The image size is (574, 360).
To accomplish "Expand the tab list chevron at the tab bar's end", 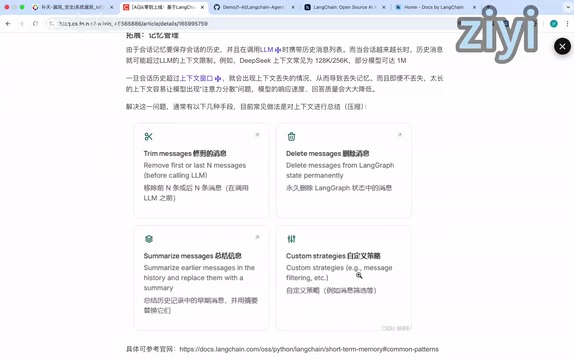I will [x=568, y=7].
